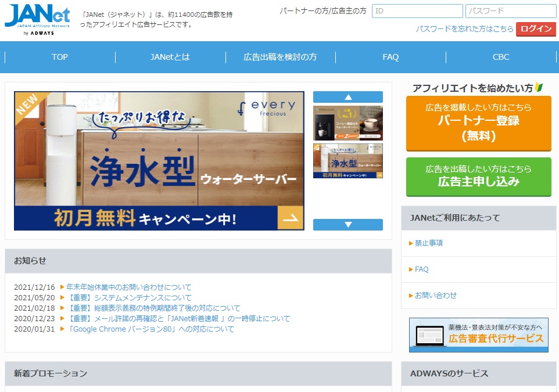Click the ID input field
559x392 pixels.
click(x=417, y=11)
